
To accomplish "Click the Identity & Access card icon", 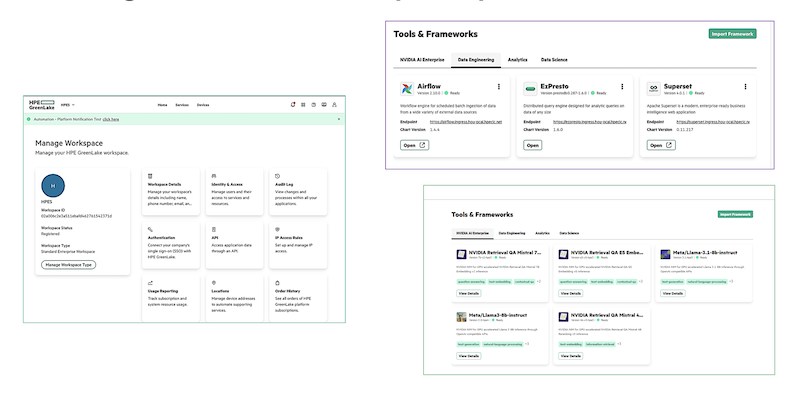I will click(x=214, y=176).
